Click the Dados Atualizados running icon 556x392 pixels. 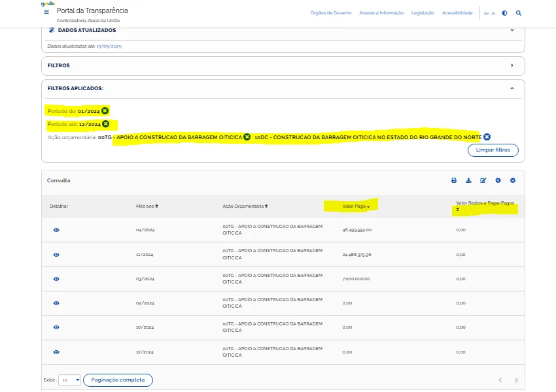[x=52, y=30]
